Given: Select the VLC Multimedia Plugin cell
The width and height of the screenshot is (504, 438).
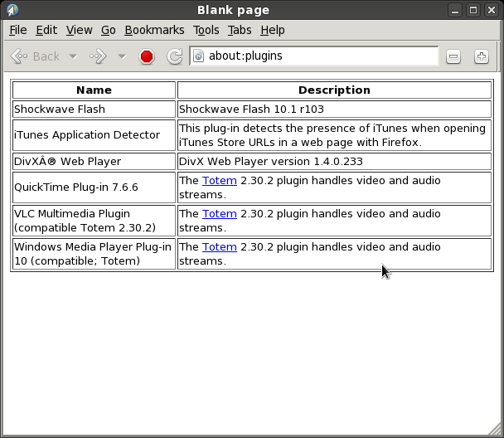Looking at the screenshot, I should pyautogui.click(x=94, y=221).
